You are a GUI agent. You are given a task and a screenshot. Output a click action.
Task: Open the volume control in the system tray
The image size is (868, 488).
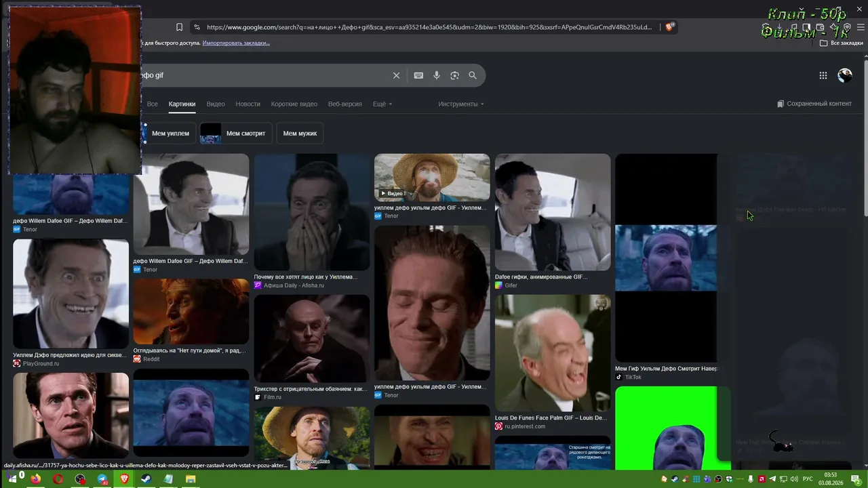click(793, 479)
